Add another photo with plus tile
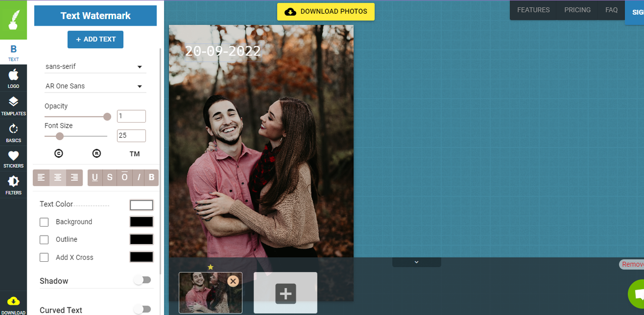Screen dimensions: 644x315 [x=285, y=293]
